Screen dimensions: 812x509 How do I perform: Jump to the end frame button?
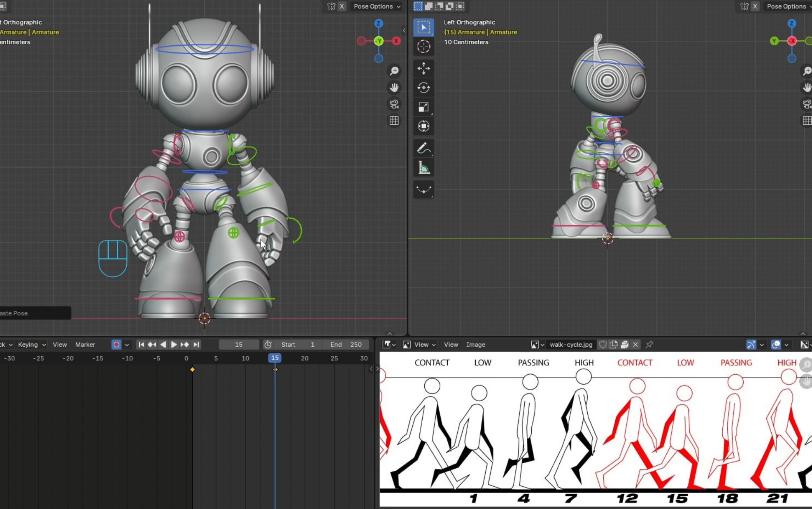tap(196, 345)
